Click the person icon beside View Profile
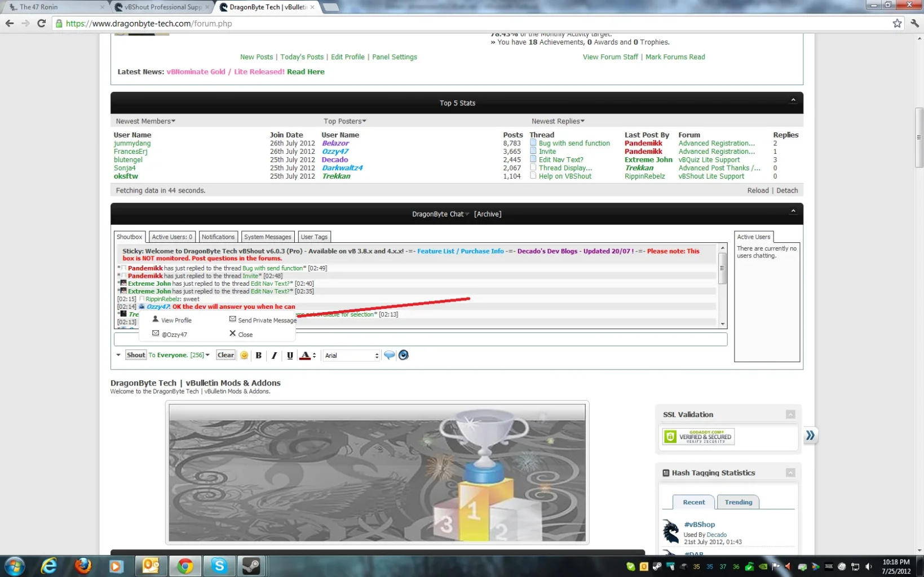Image resolution: width=924 pixels, height=577 pixels. [156, 319]
